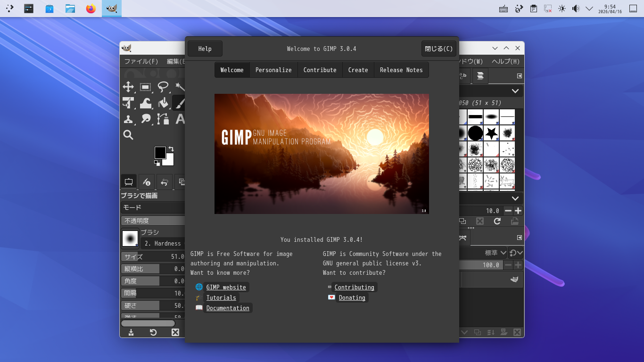Open the Release Notes tab
This screenshot has width=644, height=362.
[401, 70]
